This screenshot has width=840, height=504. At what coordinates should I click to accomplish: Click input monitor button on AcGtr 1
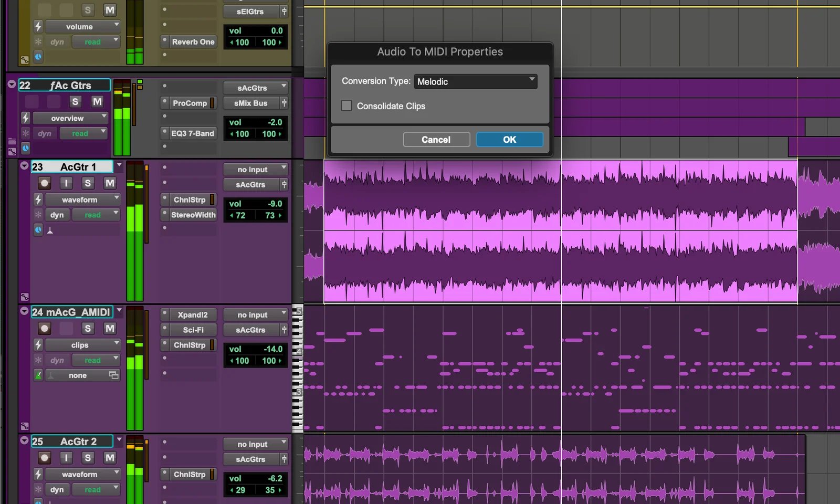pos(66,183)
